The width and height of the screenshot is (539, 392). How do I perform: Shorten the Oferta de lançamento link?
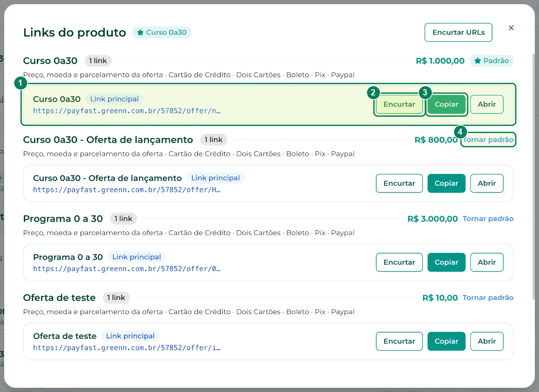point(399,183)
